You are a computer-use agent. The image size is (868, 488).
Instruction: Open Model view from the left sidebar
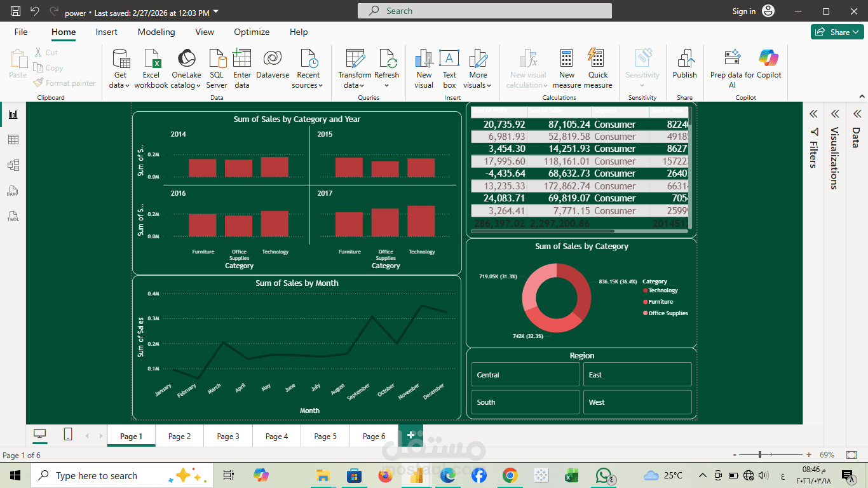[13, 165]
